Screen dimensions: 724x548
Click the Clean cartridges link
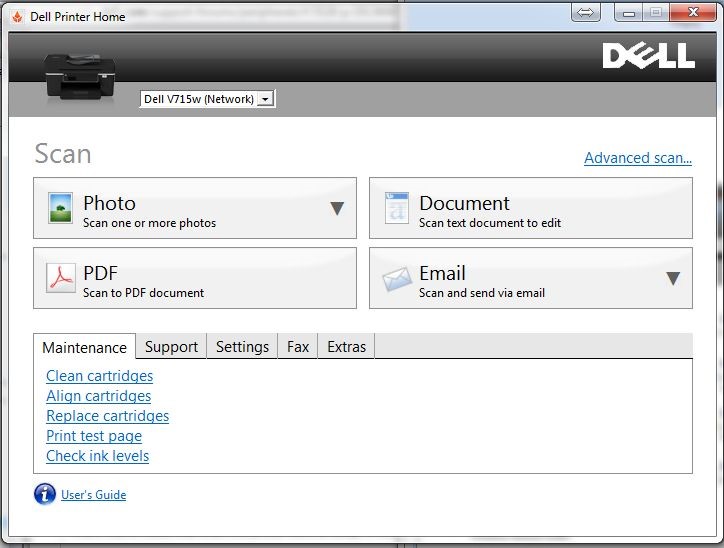pos(99,376)
